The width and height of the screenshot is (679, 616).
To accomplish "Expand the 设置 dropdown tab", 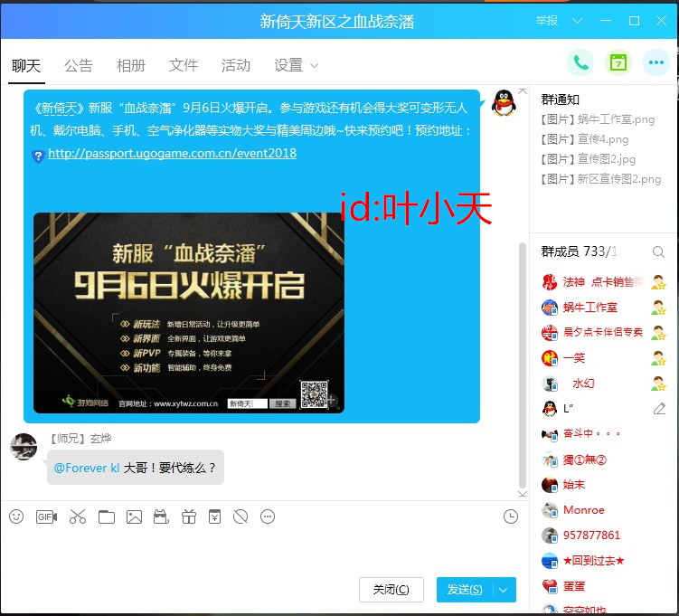I will pos(296,65).
